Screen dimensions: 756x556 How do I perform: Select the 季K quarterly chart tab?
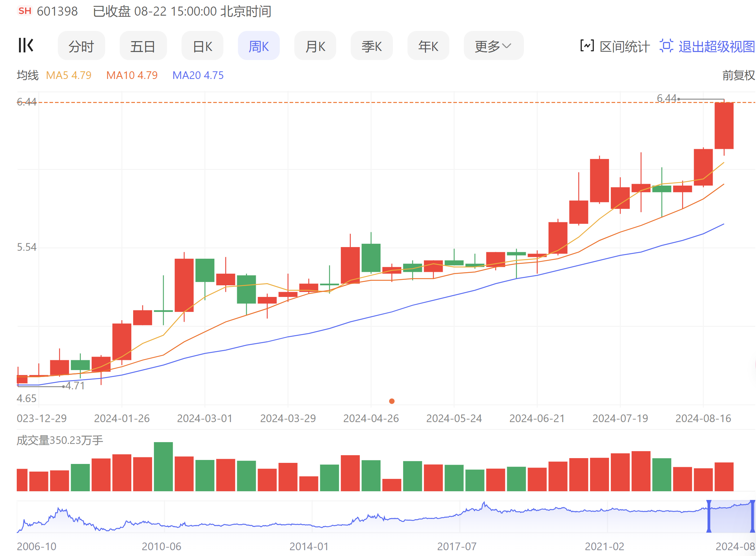[371, 46]
